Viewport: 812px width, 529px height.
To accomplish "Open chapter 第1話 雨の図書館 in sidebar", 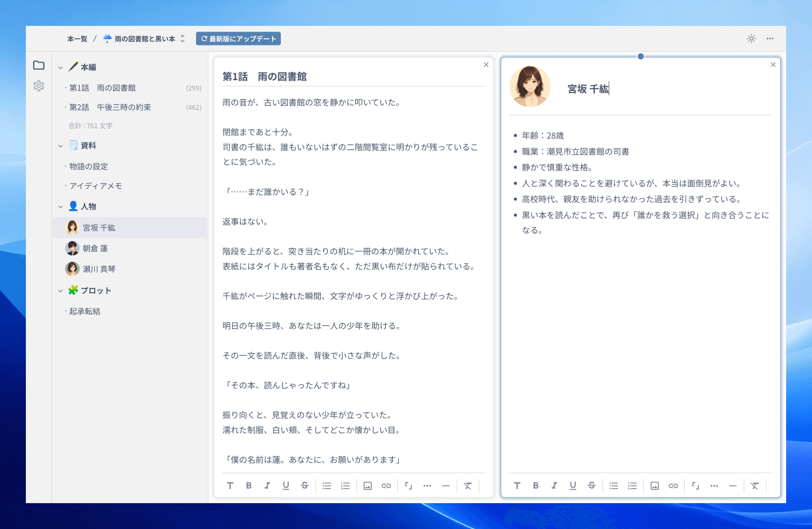I will 130,88.
